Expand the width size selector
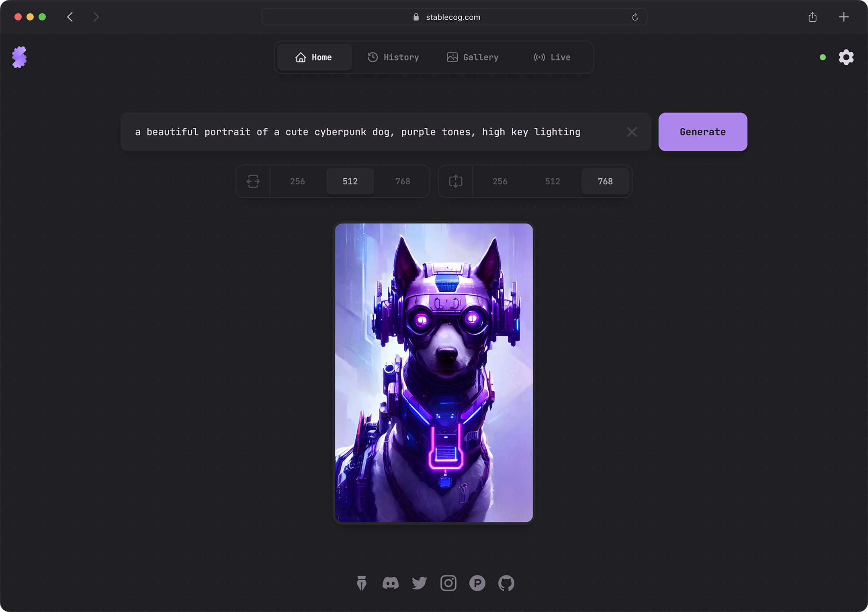The width and height of the screenshot is (868, 612). pyautogui.click(x=254, y=181)
